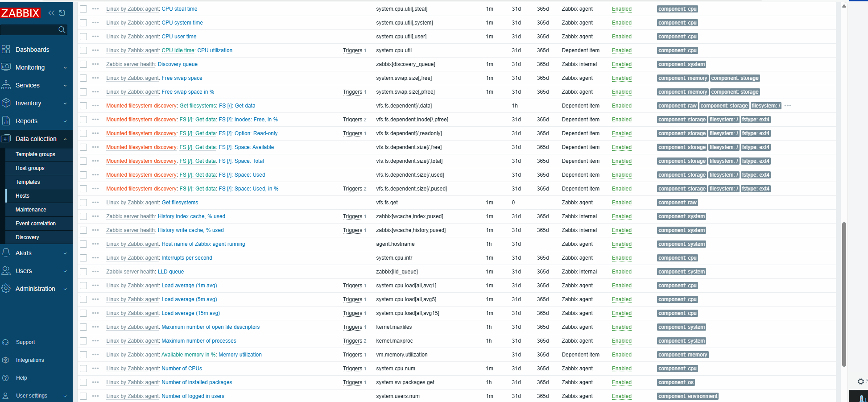The image size is (868, 402).
Task: Show more tags for FS [/]: Get data row
Action: click(788, 106)
